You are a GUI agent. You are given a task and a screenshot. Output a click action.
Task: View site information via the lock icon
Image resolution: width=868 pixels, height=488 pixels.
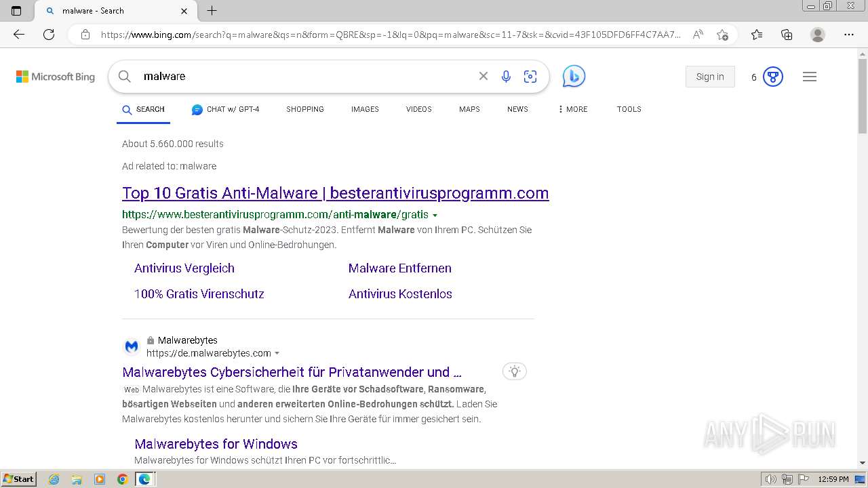pos(85,35)
